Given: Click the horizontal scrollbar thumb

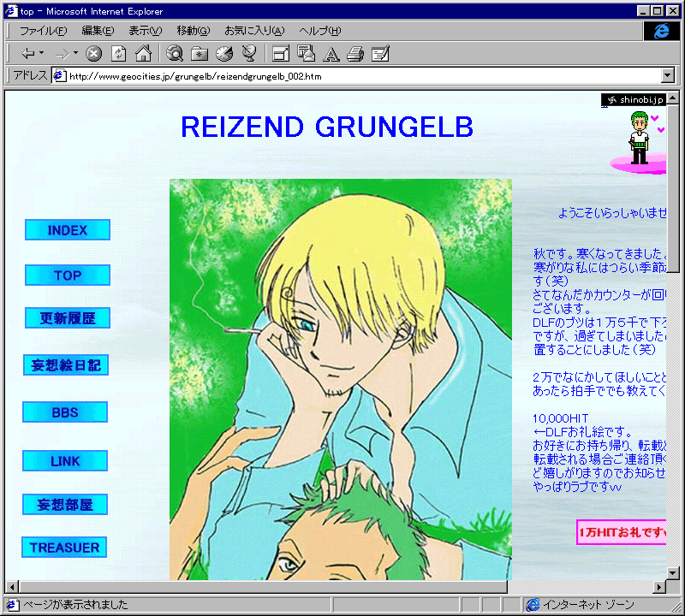Looking at the screenshot, I should pos(263,587).
